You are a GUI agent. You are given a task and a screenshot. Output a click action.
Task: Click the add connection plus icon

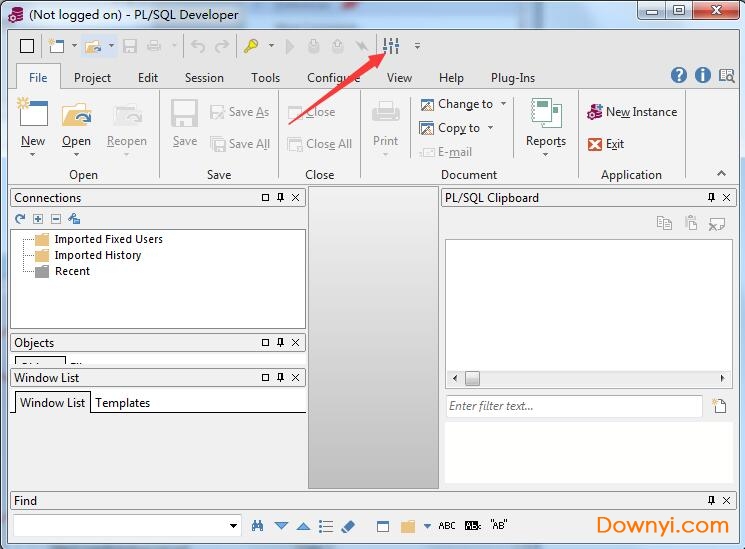click(38, 219)
